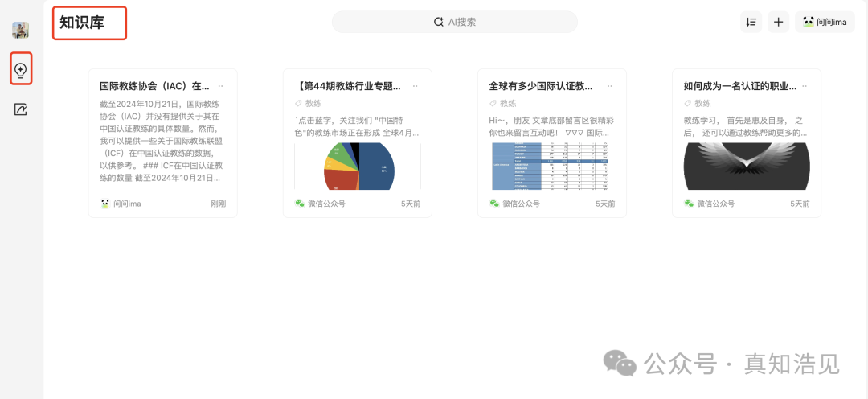
Task: Open more options on 国际教练协会 card
Action: click(x=221, y=86)
